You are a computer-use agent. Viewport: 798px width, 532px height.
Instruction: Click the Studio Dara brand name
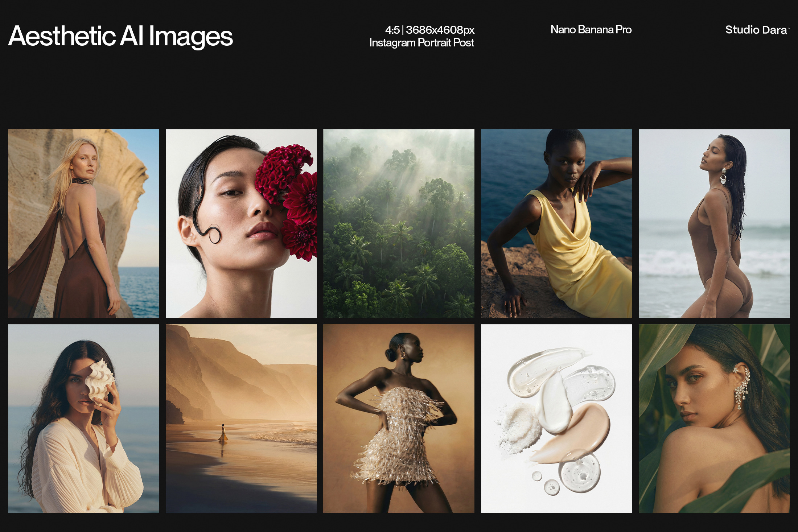tap(756, 30)
